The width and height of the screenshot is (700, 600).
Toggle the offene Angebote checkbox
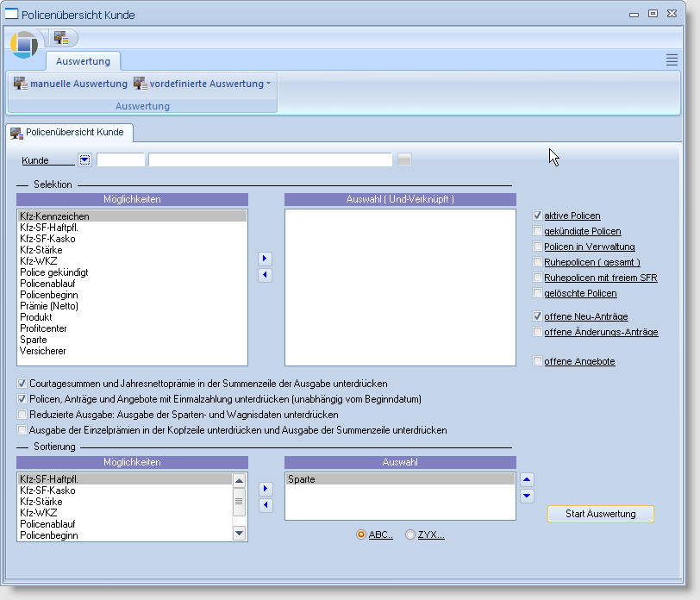[538, 361]
